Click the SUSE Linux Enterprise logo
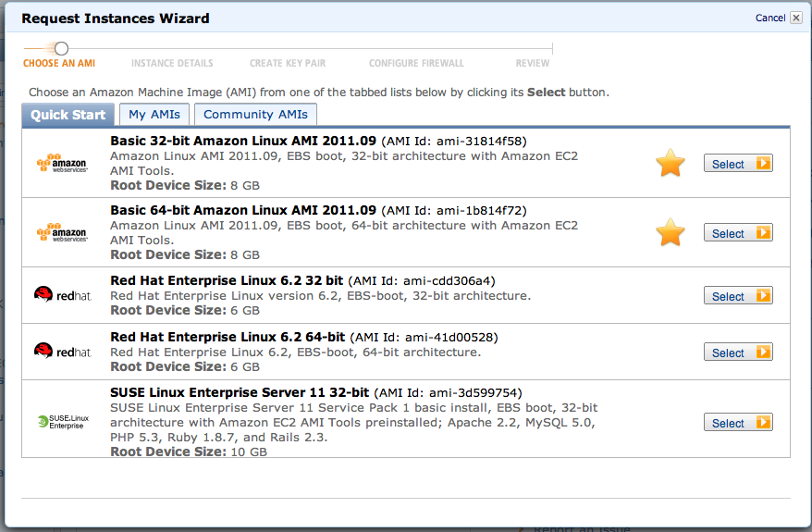The image size is (812, 532). click(x=63, y=422)
